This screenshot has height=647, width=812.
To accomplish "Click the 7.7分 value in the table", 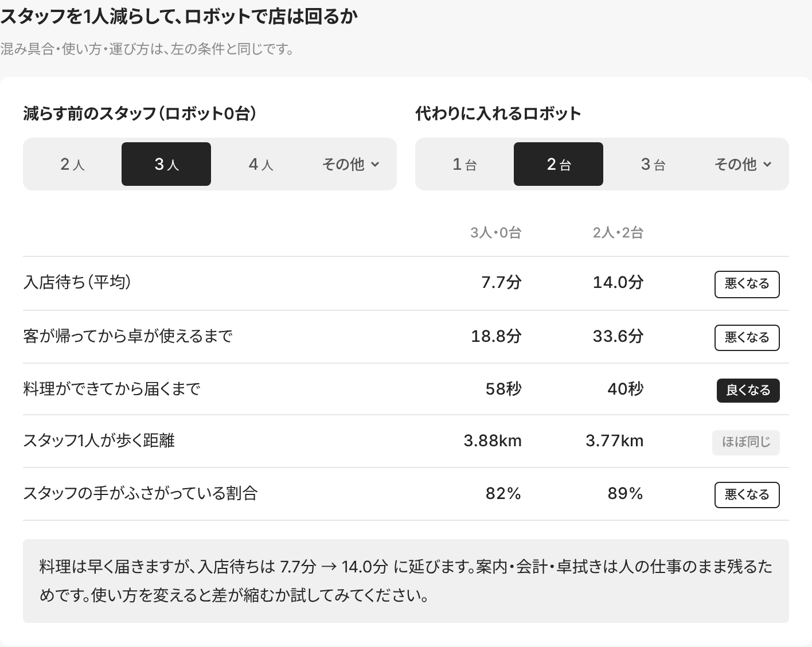I will point(501,282).
